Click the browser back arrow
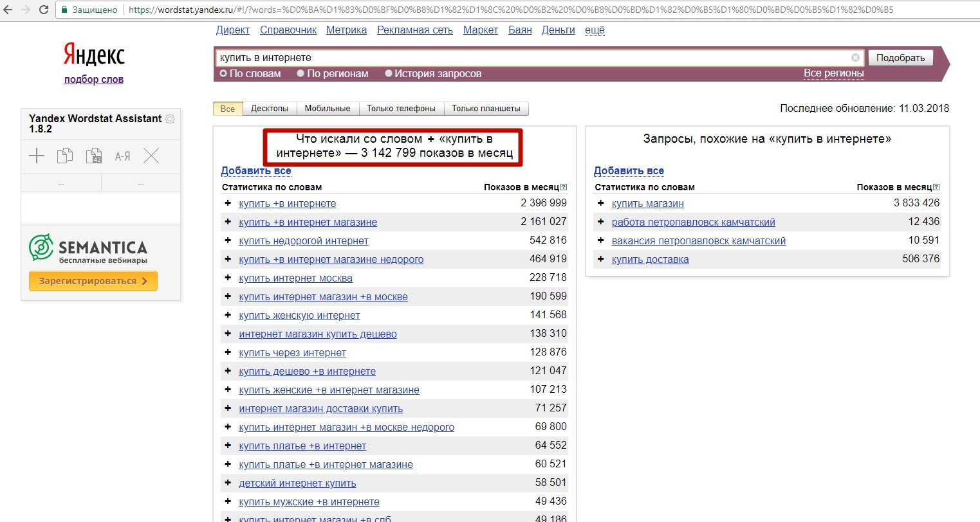The height and width of the screenshot is (522, 980). (8, 10)
